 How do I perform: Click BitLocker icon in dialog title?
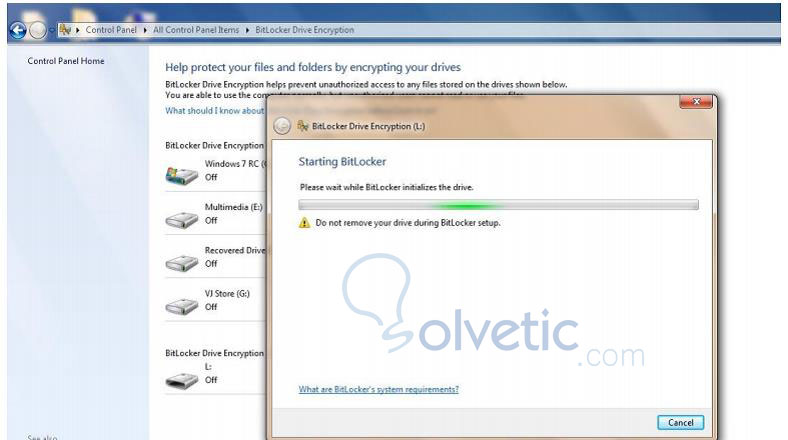[303, 126]
